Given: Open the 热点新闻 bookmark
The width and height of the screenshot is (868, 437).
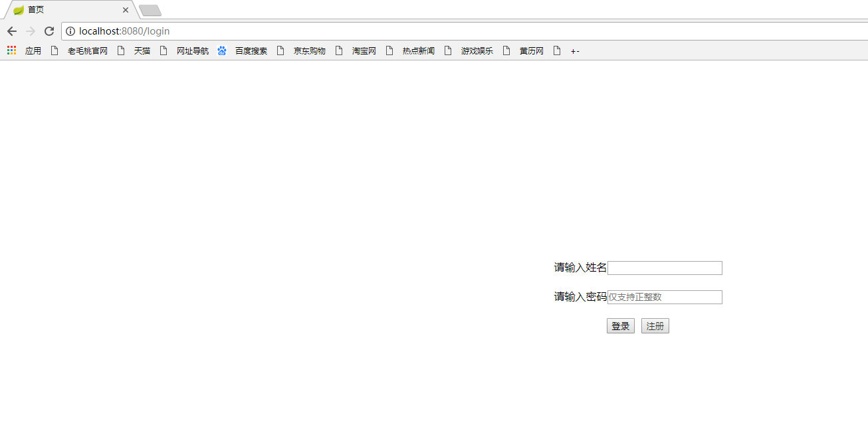Looking at the screenshot, I should 417,50.
